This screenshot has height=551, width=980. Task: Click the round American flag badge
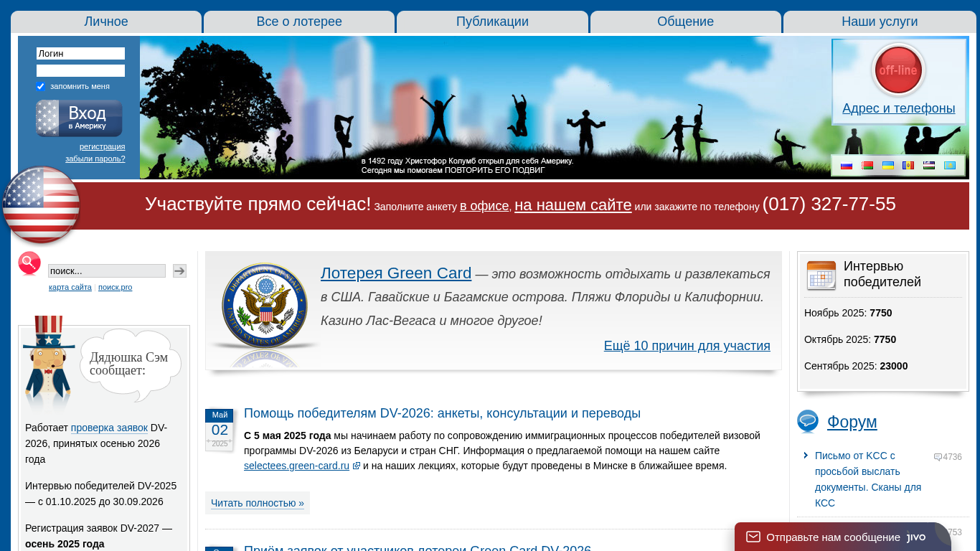[x=41, y=205]
